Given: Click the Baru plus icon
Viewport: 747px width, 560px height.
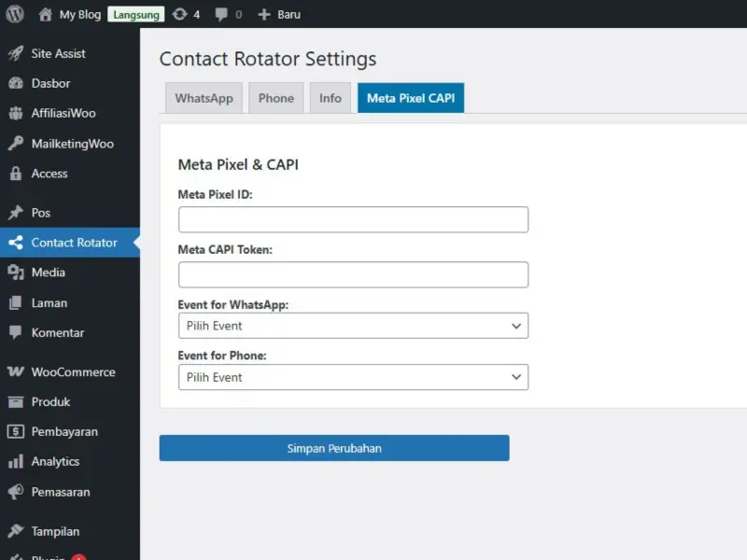Looking at the screenshot, I should click(x=264, y=14).
